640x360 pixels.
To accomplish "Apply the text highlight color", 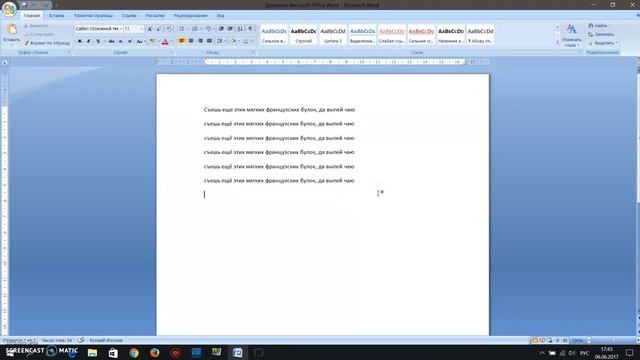I will click(x=152, y=41).
